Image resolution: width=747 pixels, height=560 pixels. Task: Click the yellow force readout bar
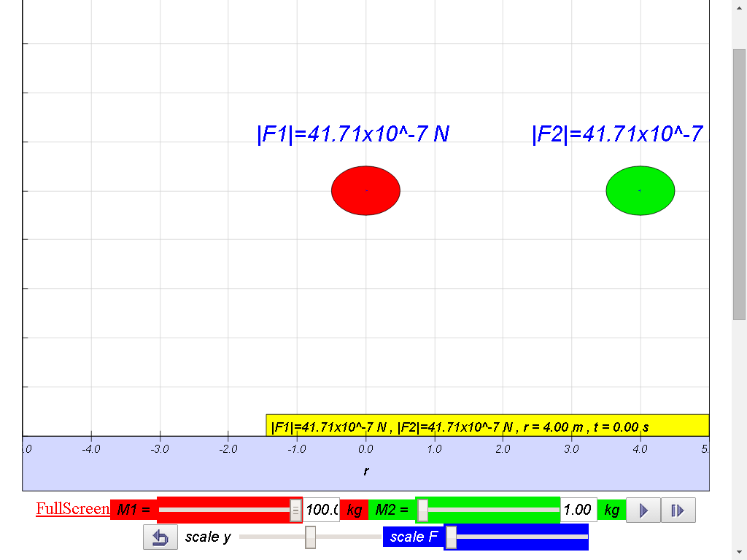coord(487,426)
